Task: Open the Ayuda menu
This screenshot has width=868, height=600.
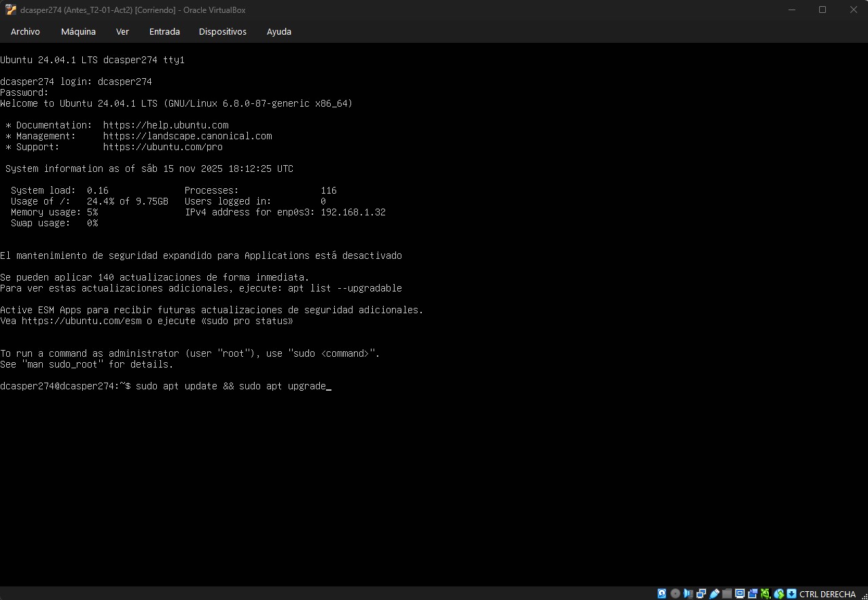Action: pyautogui.click(x=278, y=32)
